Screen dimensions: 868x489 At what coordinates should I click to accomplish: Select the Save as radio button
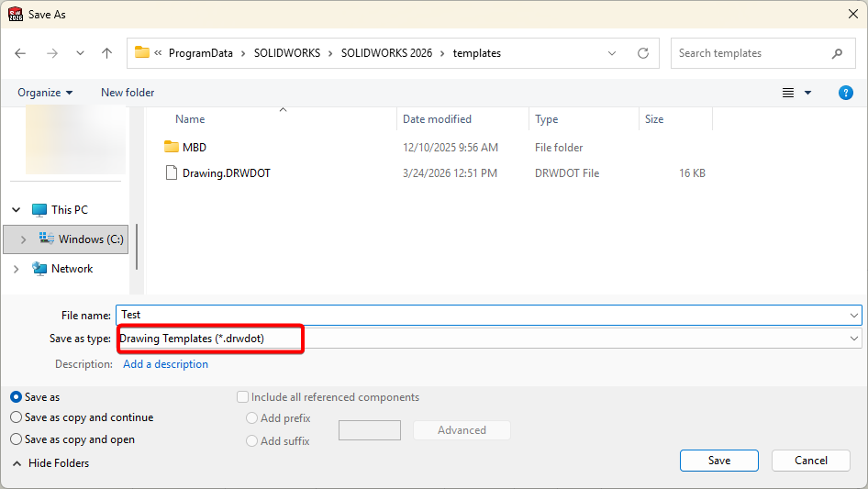[x=16, y=397]
